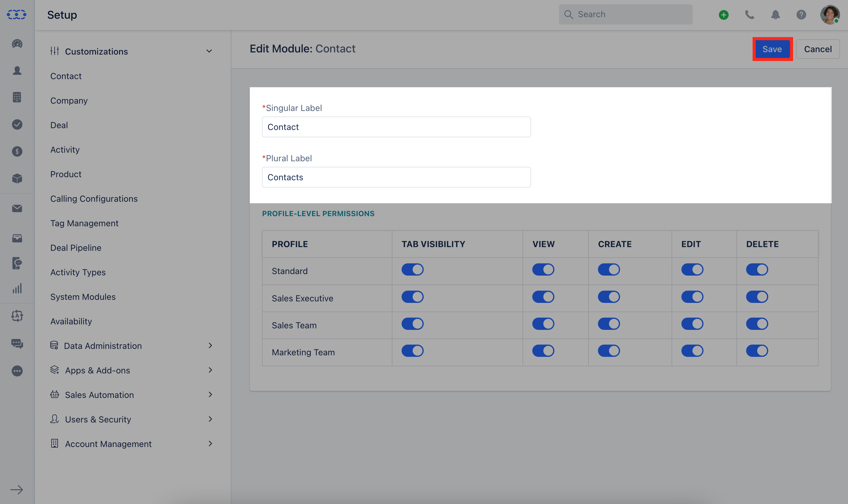The width and height of the screenshot is (848, 504).
Task: Toggle Edit permission for Sales Executive
Action: 692,297
